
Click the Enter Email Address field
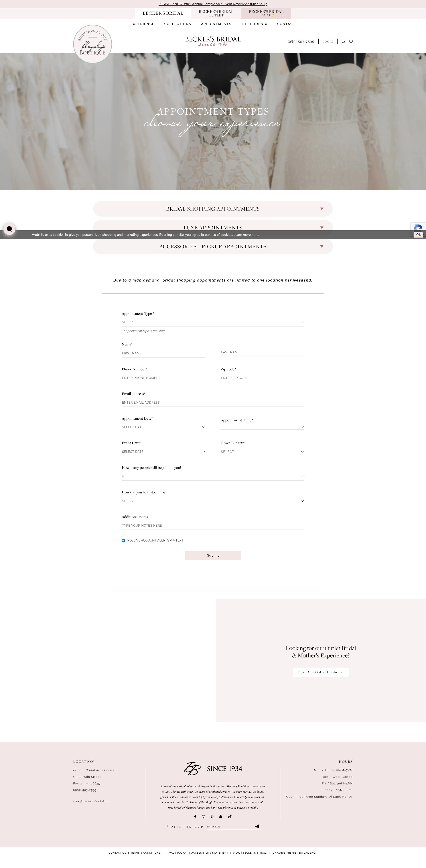click(213, 402)
